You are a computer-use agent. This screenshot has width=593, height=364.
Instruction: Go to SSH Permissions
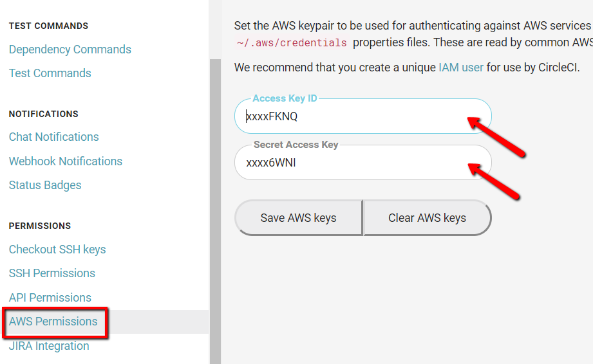click(52, 273)
